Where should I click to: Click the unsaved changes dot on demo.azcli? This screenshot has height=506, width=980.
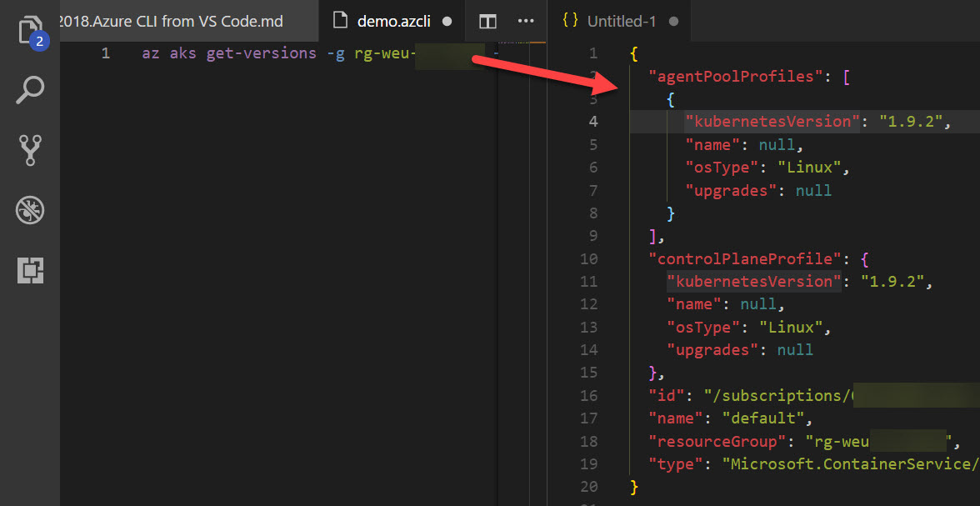click(447, 21)
